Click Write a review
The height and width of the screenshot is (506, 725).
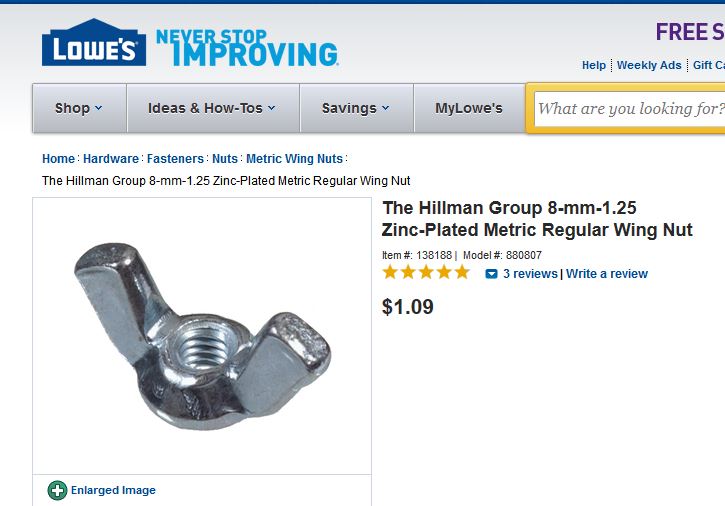pyautogui.click(x=607, y=274)
